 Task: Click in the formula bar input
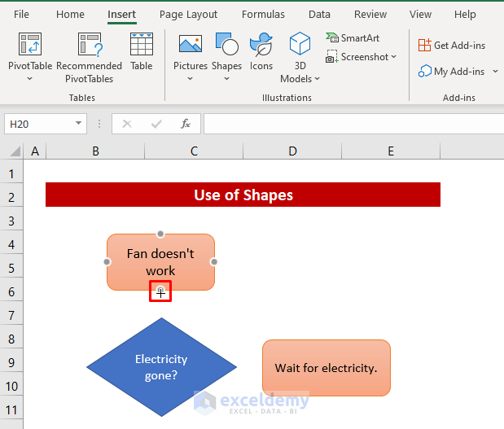tap(353, 124)
